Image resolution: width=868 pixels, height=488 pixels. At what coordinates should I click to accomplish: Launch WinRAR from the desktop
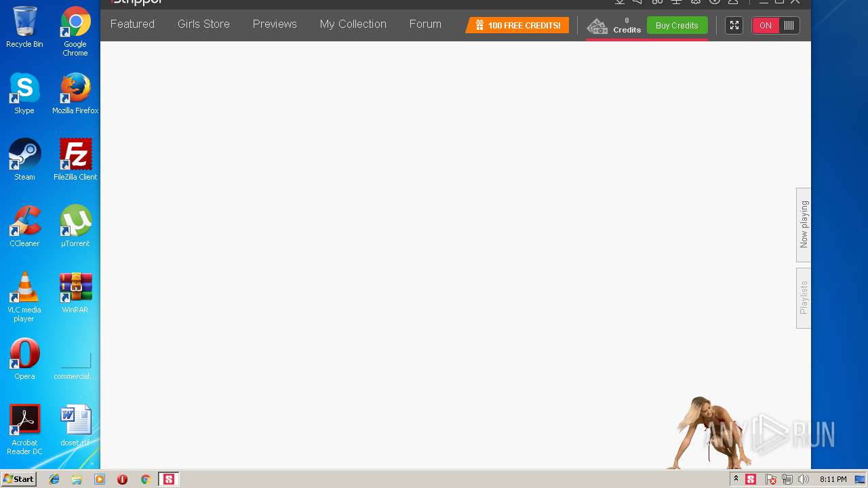[75, 293]
